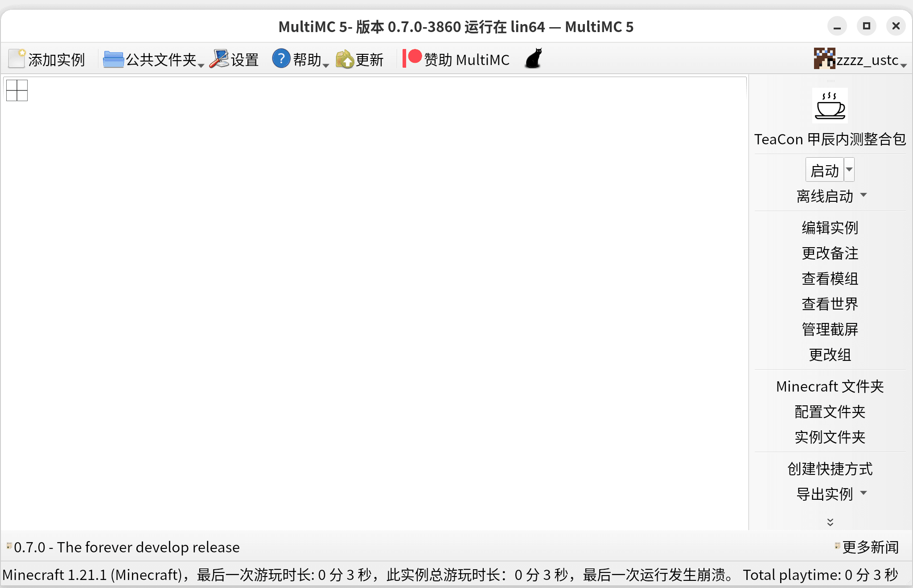Screen dimensions: 913x588
Task: Expand the 导出实例 dropdown arrow
Action: coord(864,493)
